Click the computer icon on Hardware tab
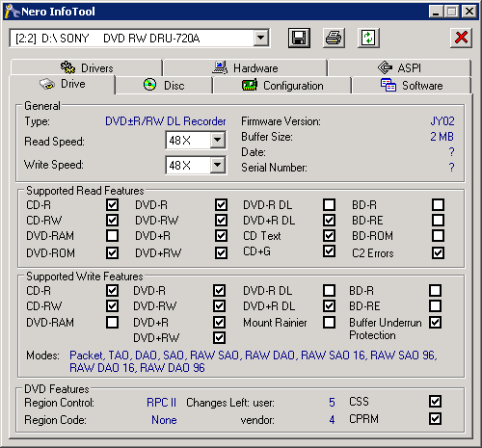The height and width of the screenshot is (448, 482). coord(220,67)
